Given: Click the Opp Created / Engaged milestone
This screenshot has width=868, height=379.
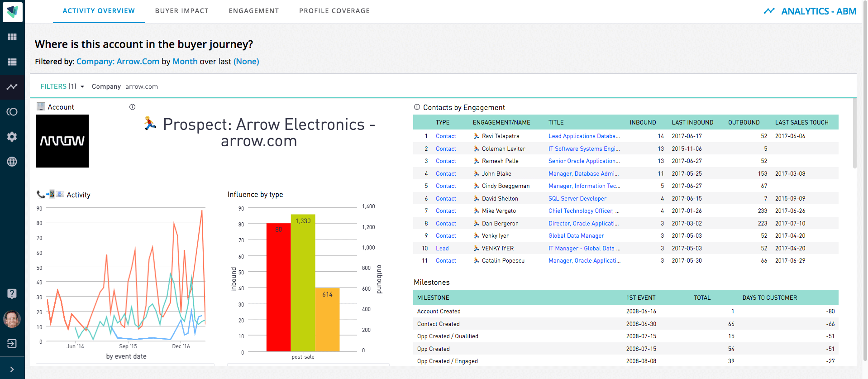Looking at the screenshot, I should (447, 361).
